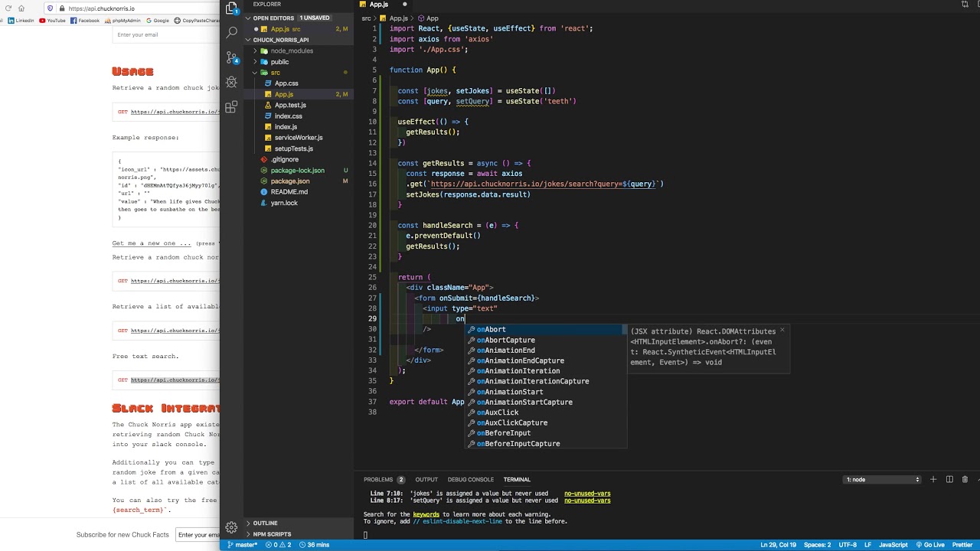980x551 pixels.
Task: Choose onAuxClick from the suggestions
Action: [x=547, y=412]
